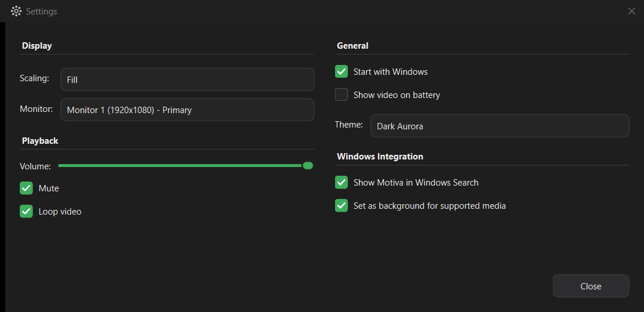This screenshot has width=644, height=312.
Task: Click the Volume label text
Action: tap(35, 166)
